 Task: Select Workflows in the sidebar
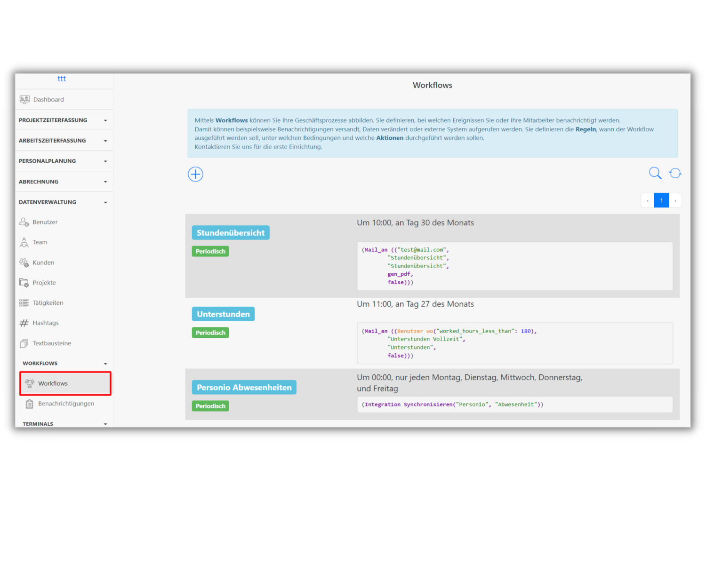tap(52, 383)
